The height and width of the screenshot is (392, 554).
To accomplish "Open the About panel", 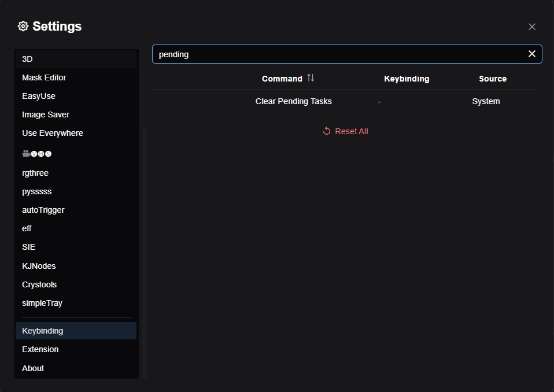I will 76,368.
